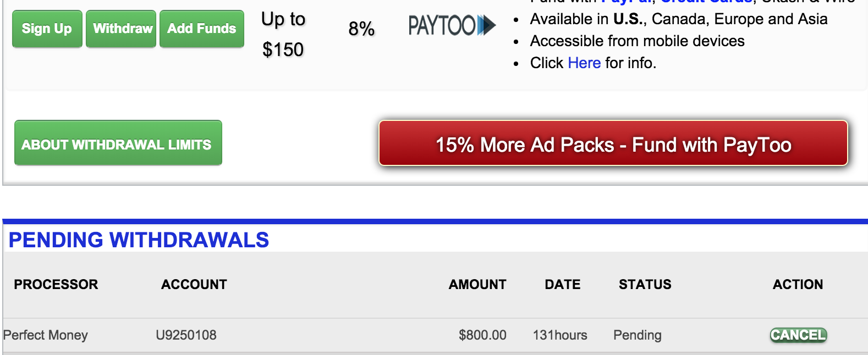The image size is (868, 355).
Task: Follow the blue 'Here' info link
Action: (x=584, y=63)
